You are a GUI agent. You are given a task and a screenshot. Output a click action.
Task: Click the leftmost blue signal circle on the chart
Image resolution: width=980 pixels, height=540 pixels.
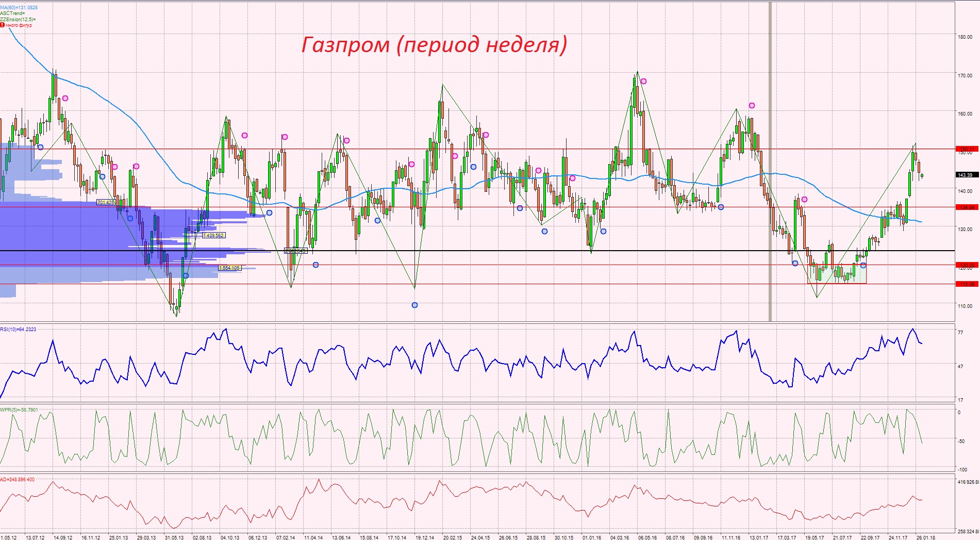point(41,148)
